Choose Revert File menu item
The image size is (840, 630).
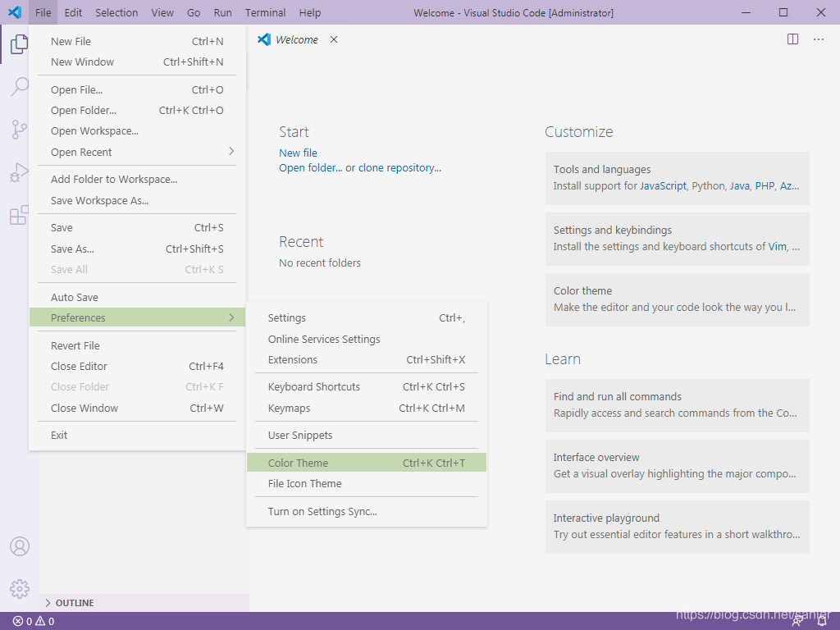[x=137, y=345]
